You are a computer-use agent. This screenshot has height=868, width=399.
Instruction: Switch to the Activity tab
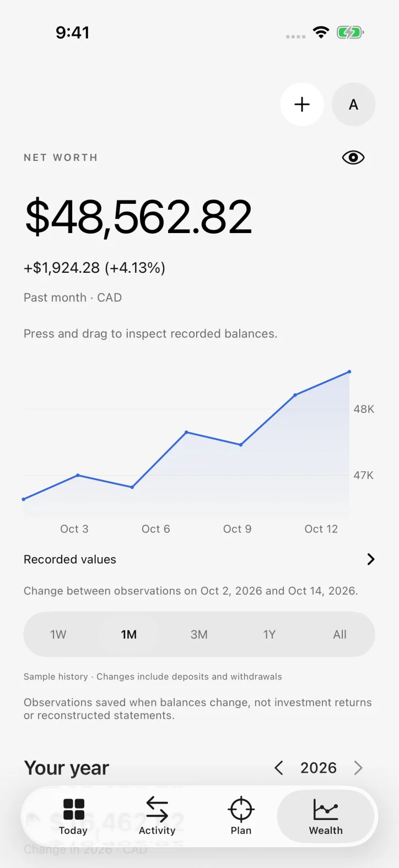point(157,816)
